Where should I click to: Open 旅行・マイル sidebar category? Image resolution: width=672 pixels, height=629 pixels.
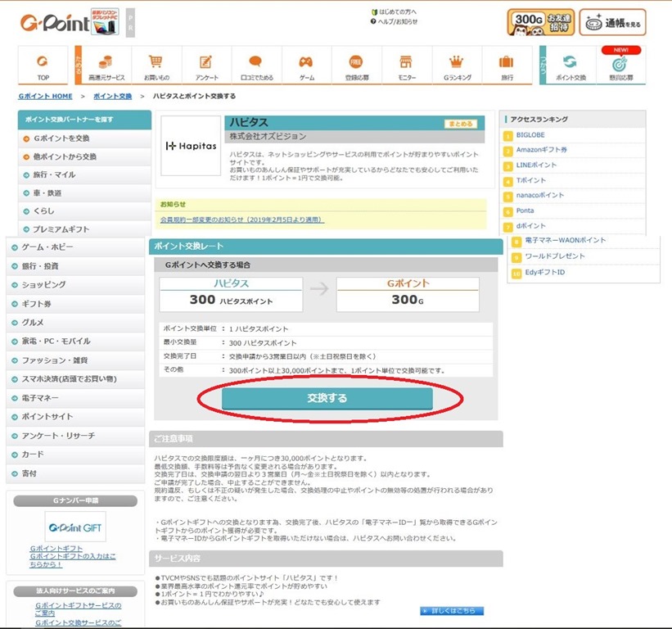pos(85,175)
